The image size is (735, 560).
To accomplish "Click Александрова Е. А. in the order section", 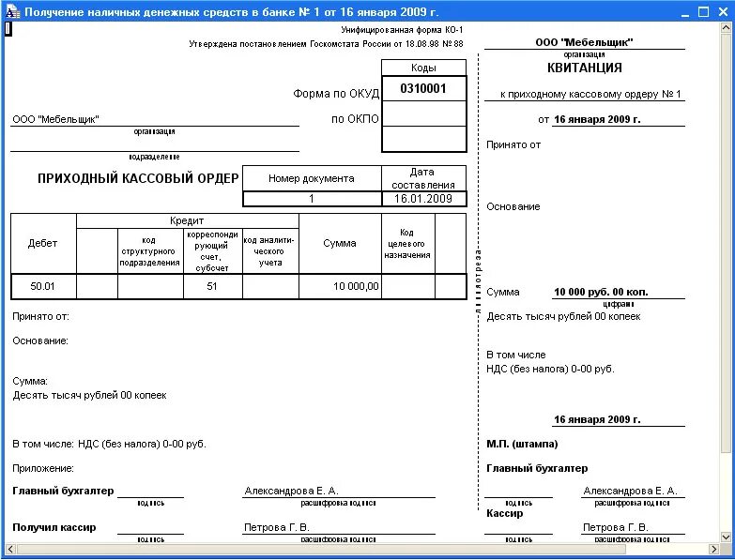I will pos(292,491).
